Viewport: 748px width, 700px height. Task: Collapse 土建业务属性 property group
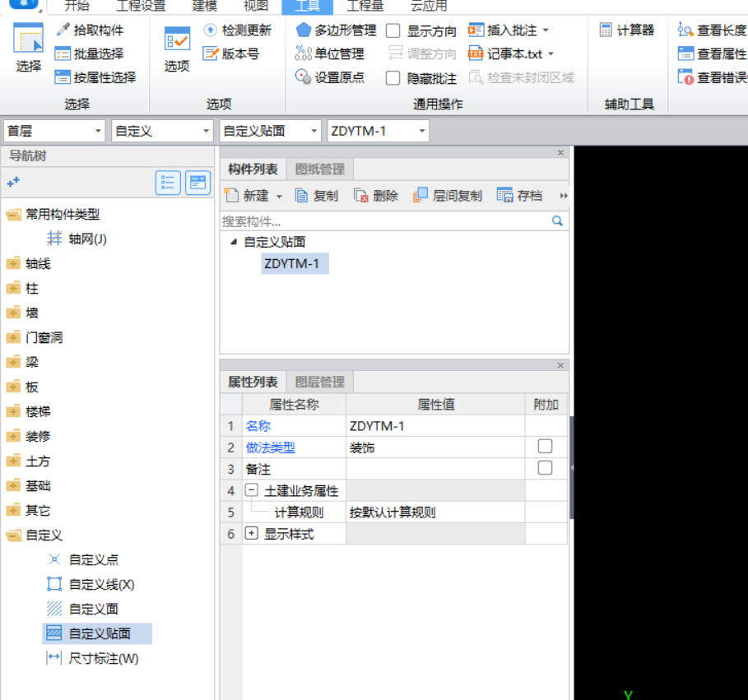252,489
